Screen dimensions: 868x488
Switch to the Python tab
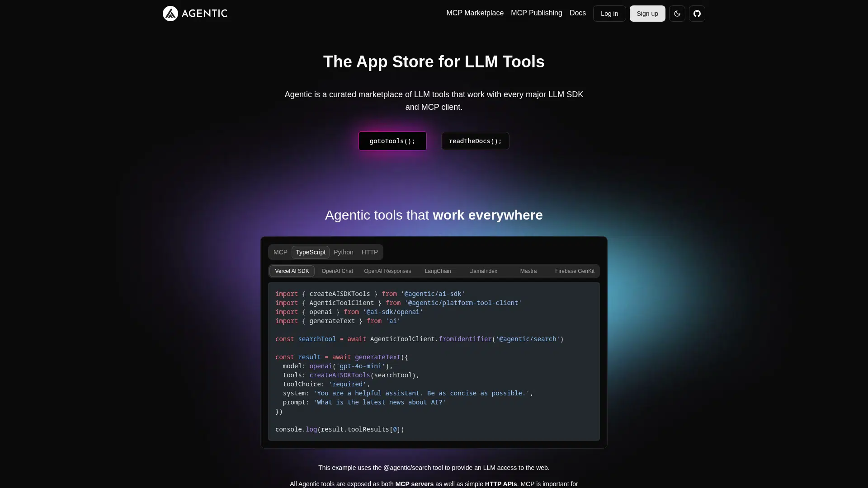pyautogui.click(x=343, y=252)
